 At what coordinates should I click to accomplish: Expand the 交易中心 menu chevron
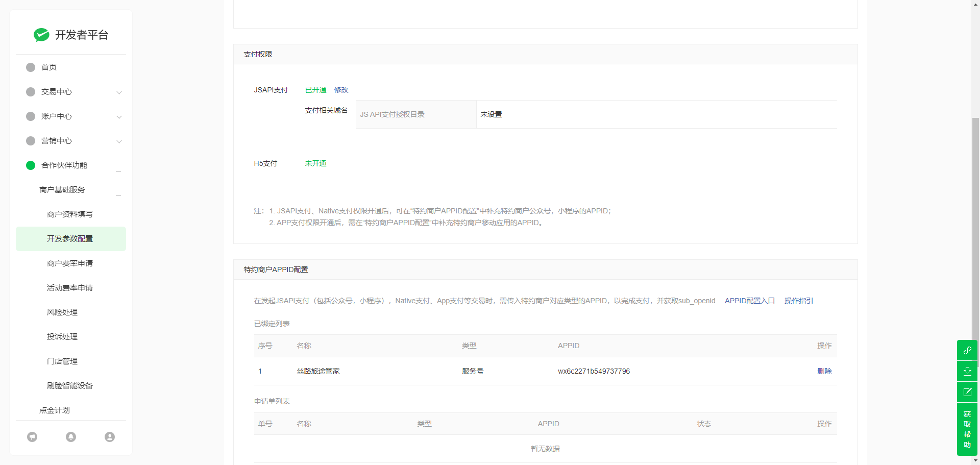pyautogui.click(x=119, y=92)
